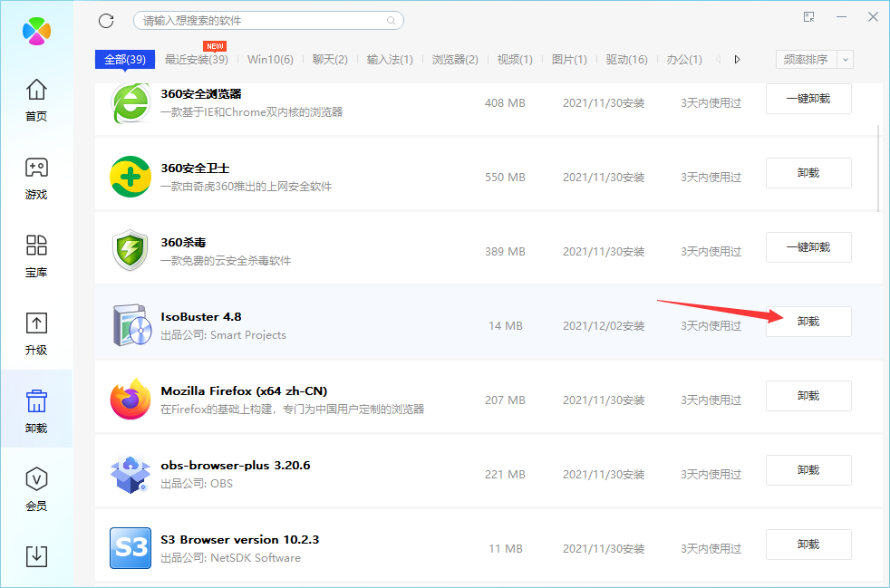This screenshot has height=588, width=890.
Task: Click the Mozilla Firefox app icon
Action: coord(130,400)
